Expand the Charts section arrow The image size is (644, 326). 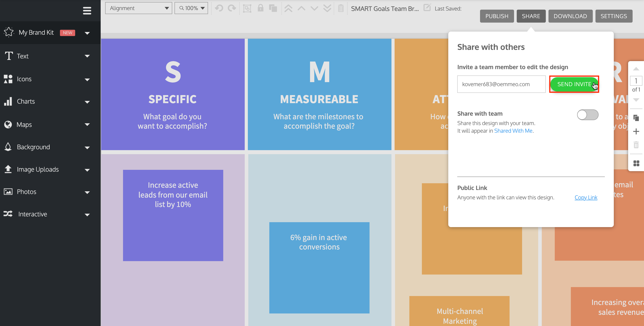pyautogui.click(x=87, y=102)
